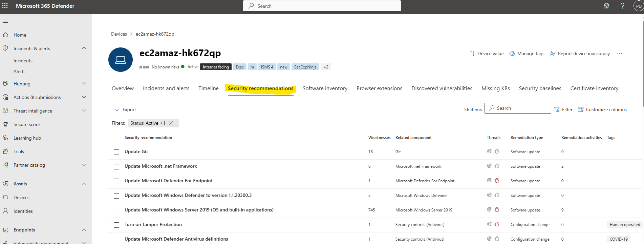Click the Threat intelligence icon

click(x=5, y=111)
